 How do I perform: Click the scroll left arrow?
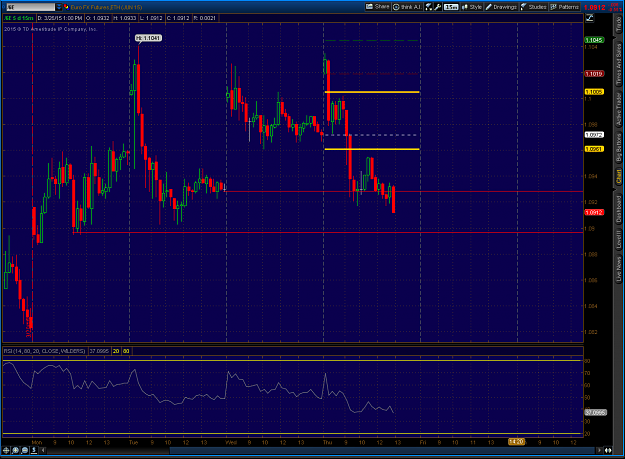43,450
